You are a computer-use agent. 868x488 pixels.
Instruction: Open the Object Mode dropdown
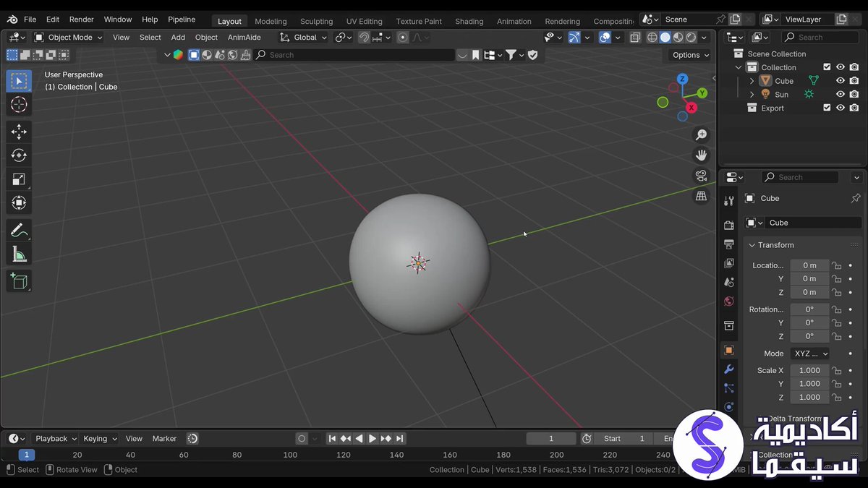pyautogui.click(x=69, y=37)
